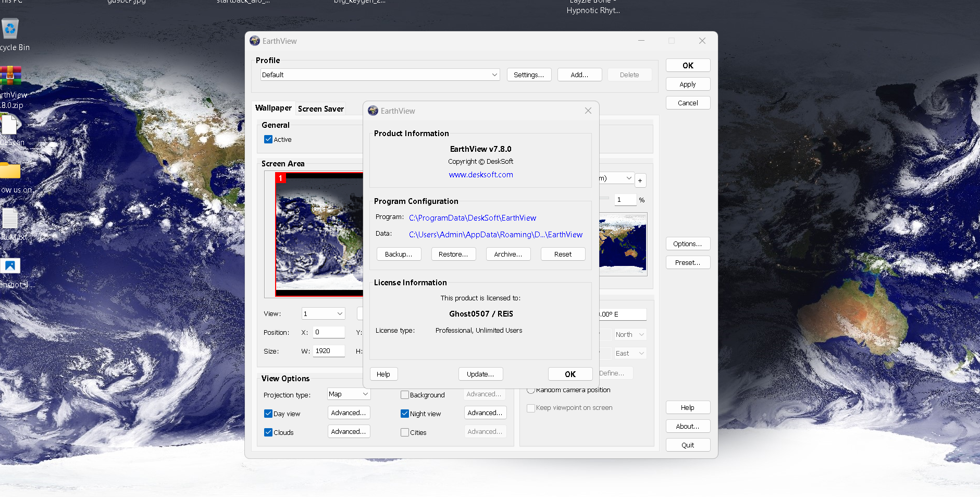Image resolution: width=980 pixels, height=497 pixels.
Task: Click the Reset configuration button
Action: click(563, 254)
